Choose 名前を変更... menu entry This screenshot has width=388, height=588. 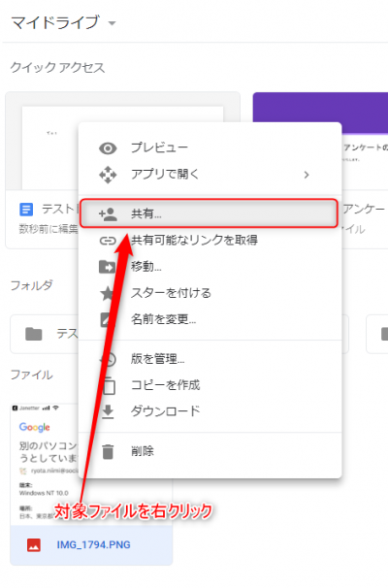(210, 319)
